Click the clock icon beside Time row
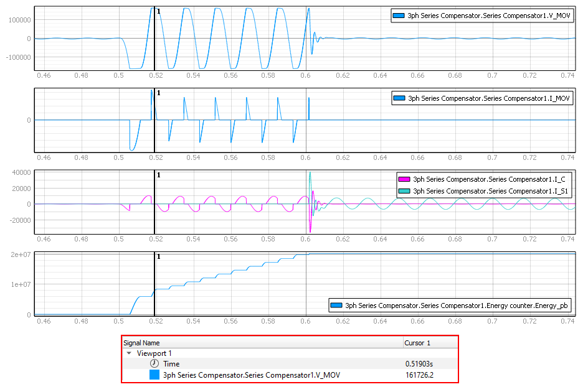Image resolution: width=588 pixels, height=392 pixels. 154,364
